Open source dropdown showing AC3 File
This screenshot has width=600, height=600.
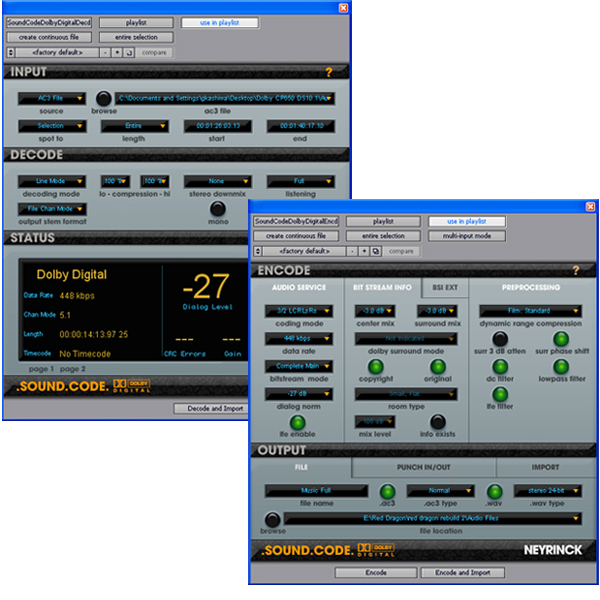coord(52,98)
